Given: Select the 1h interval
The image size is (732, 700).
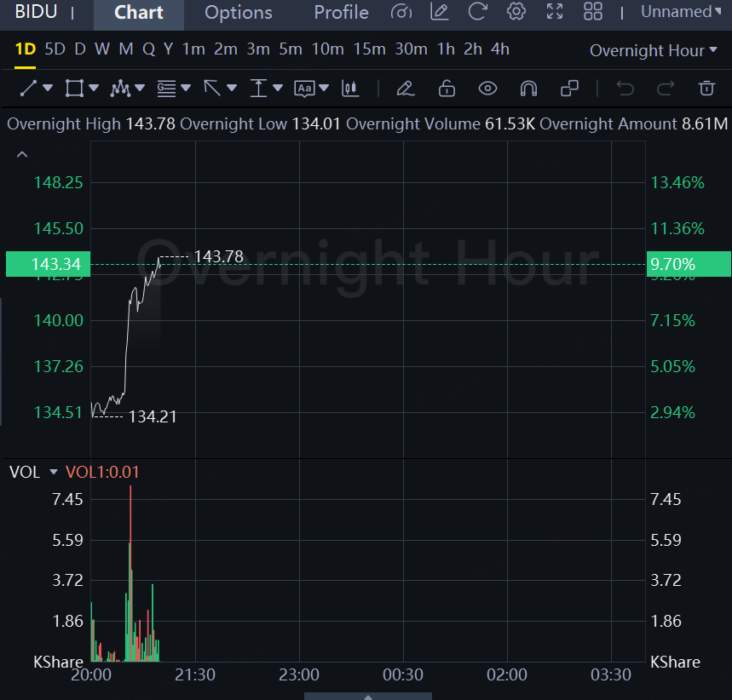Looking at the screenshot, I should (x=446, y=49).
